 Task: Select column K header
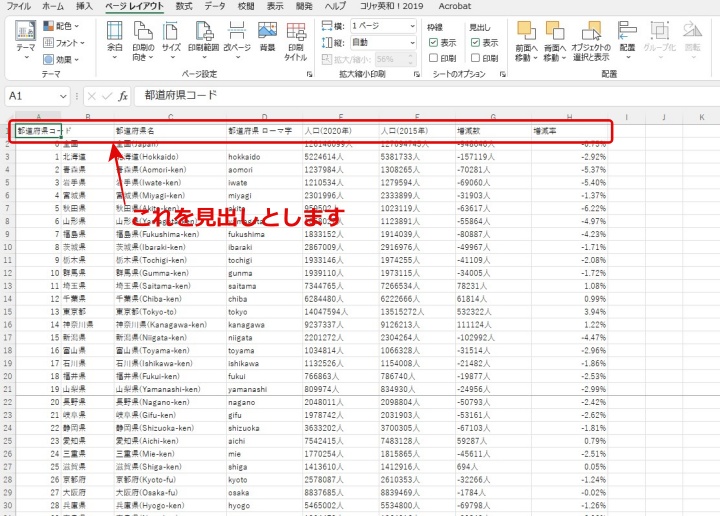pyautogui.click(x=701, y=117)
